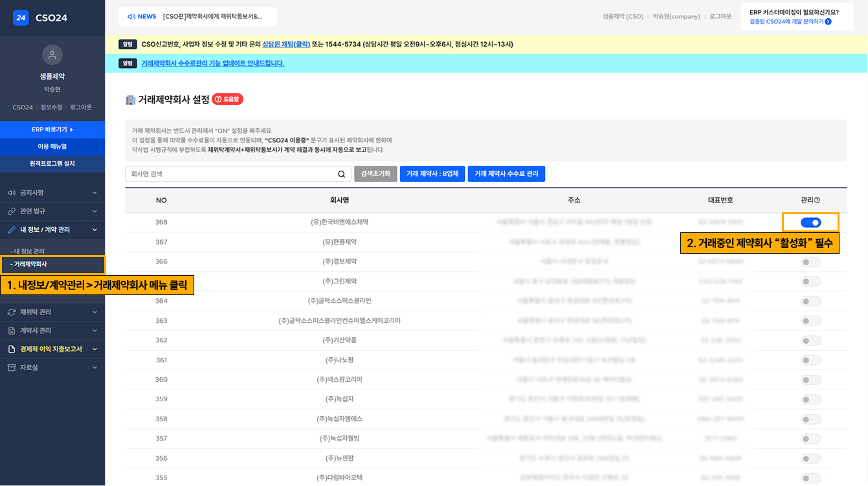Click 박승현(company) in the top header
The height and width of the screenshot is (486, 868).
tap(676, 16)
